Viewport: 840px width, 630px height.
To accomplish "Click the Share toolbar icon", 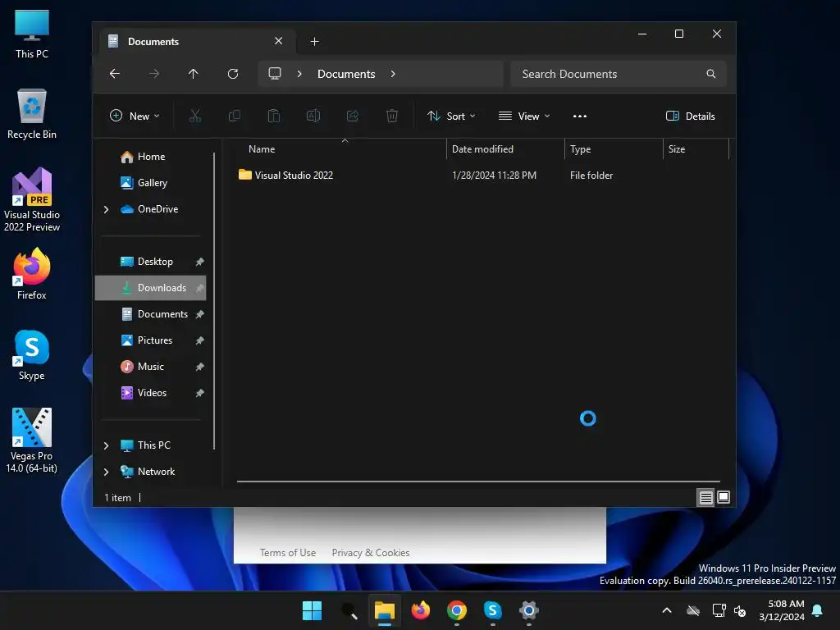I will pos(353,116).
